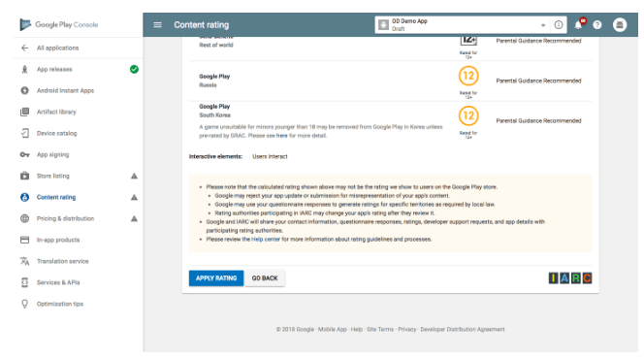
Task: Open Privacy footer link
Action: tap(407, 330)
